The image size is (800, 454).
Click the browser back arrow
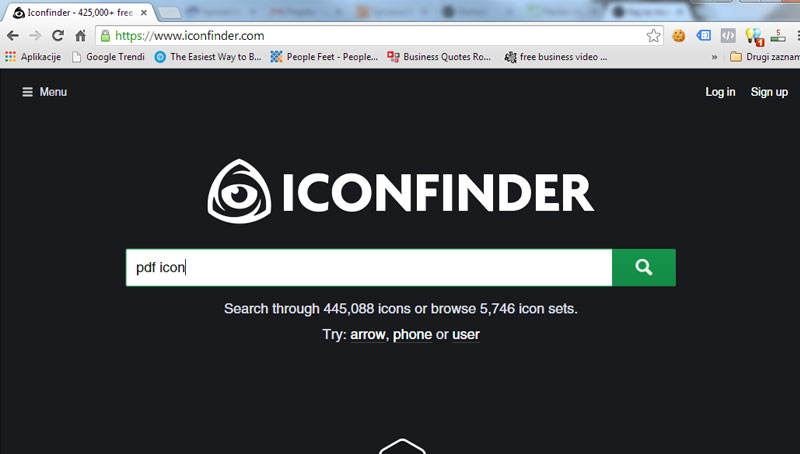(13, 36)
